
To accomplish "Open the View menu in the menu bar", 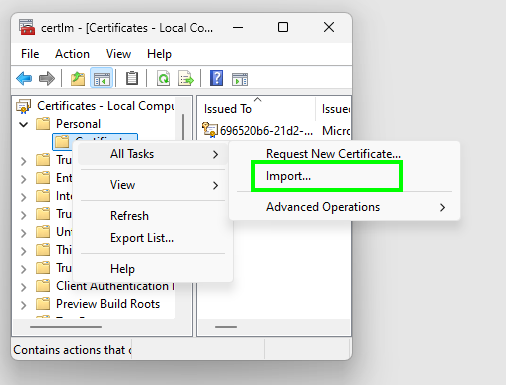I will click(x=118, y=54).
